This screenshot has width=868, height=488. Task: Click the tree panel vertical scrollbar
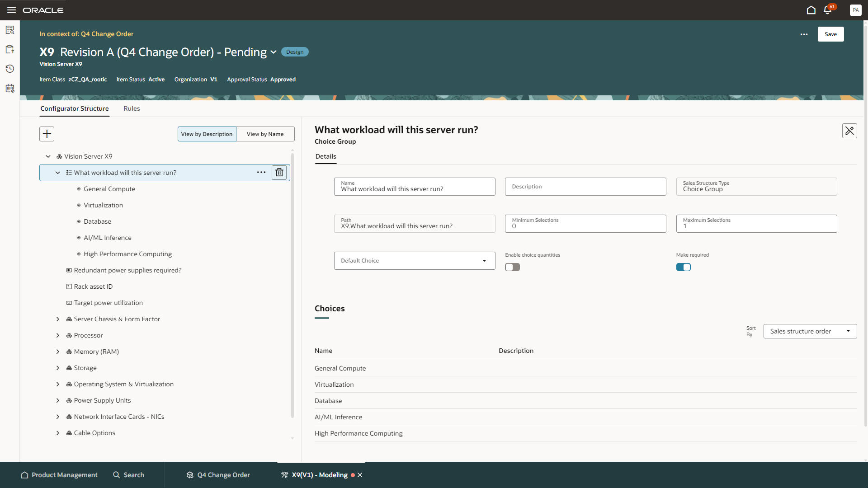click(292, 286)
